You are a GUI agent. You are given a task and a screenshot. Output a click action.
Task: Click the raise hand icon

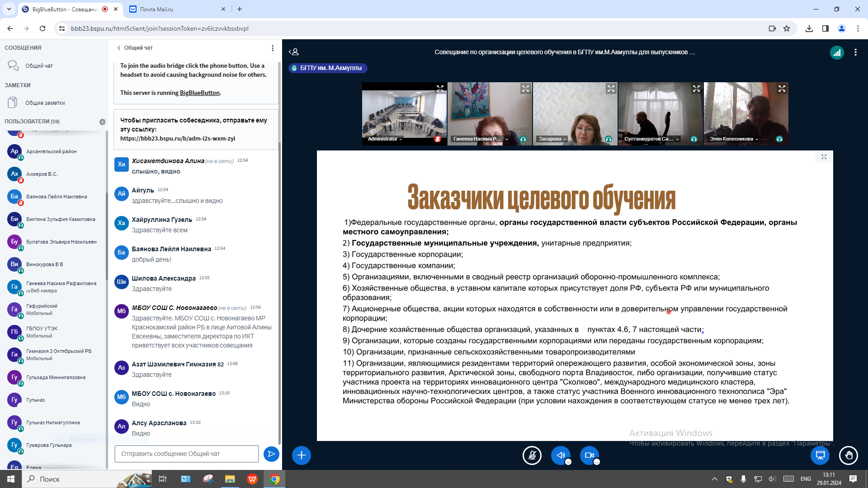pyautogui.click(x=849, y=455)
